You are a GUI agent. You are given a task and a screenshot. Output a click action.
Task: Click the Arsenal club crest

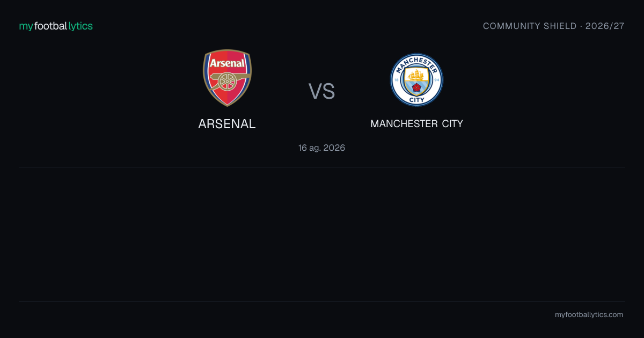(x=227, y=78)
